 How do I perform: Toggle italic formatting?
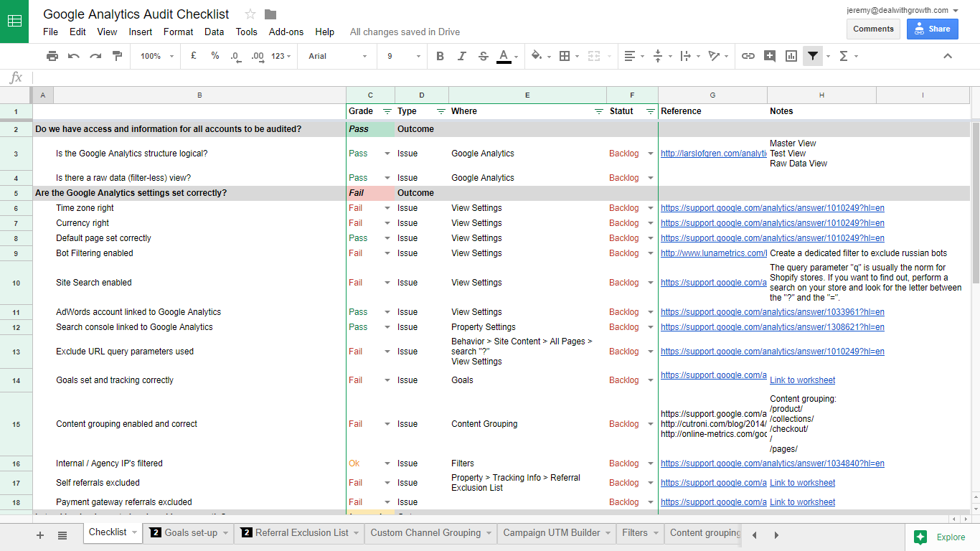(x=462, y=56)
